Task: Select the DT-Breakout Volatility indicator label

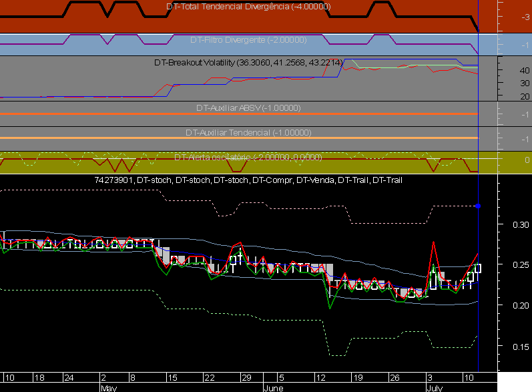Action: pos(248,63)
